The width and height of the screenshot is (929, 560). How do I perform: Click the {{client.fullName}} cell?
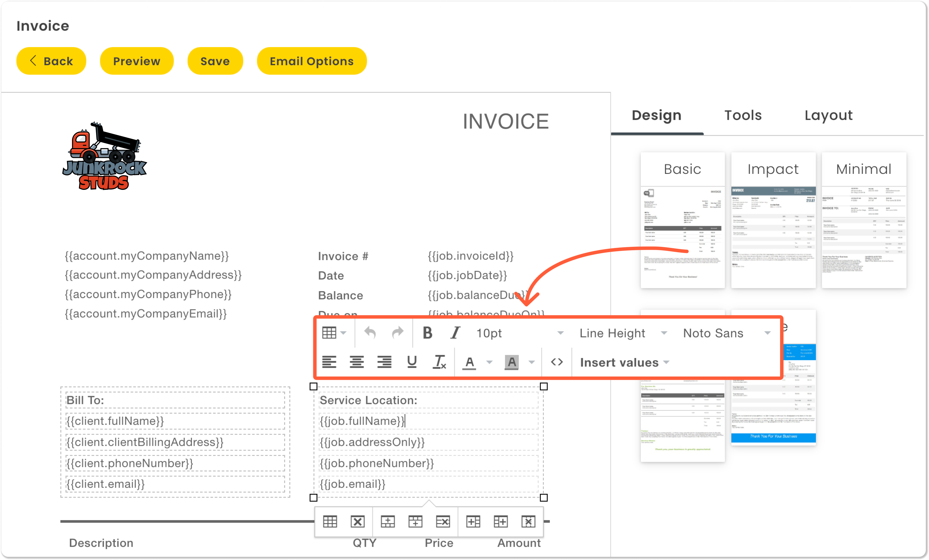pyautogui.click(x=175, y=421)
